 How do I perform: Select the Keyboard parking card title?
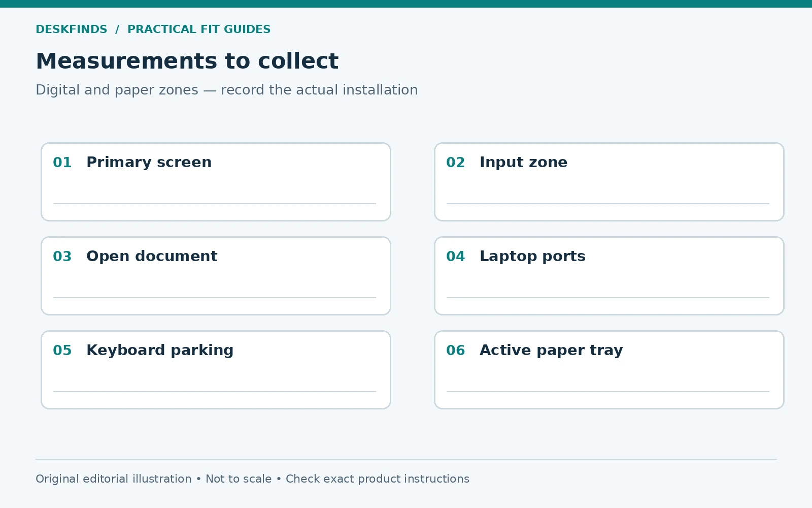click(160, 351)
